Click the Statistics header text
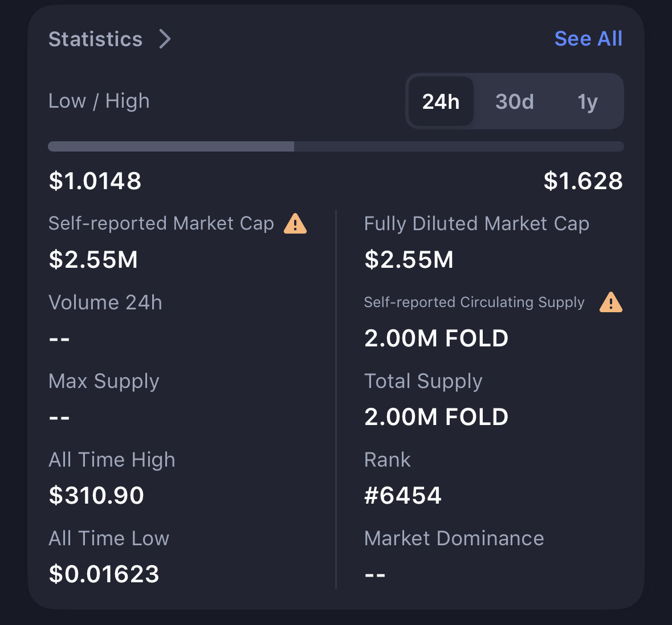Viewport: 672px width, 625px height. [x=95, y=39]
